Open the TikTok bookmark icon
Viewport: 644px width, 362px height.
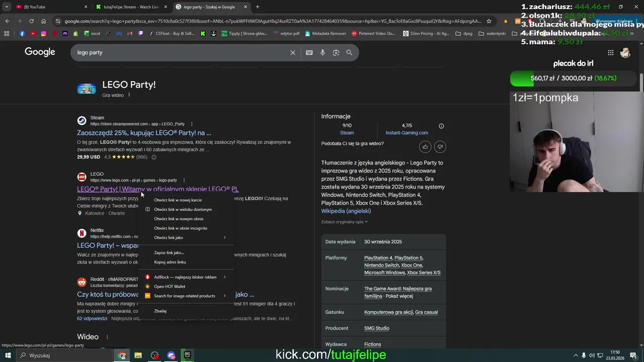[108, 34]
